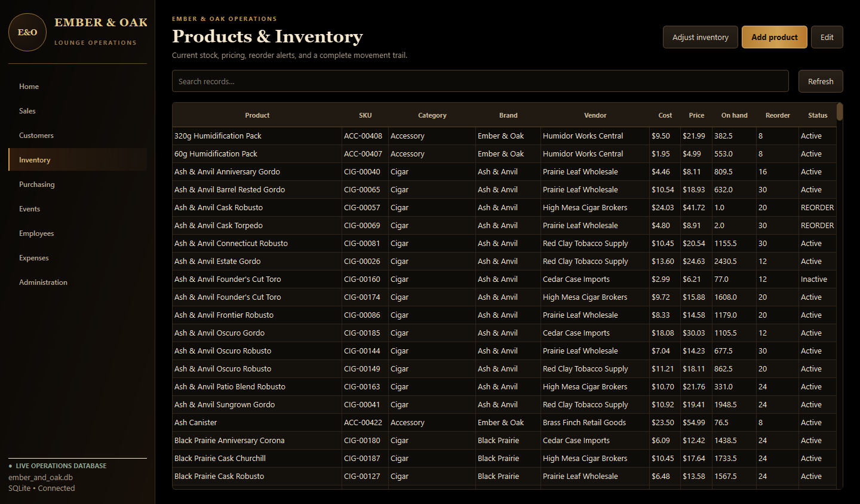Open the Customers page
Screen dimensions: 860x504
[78, 136]
